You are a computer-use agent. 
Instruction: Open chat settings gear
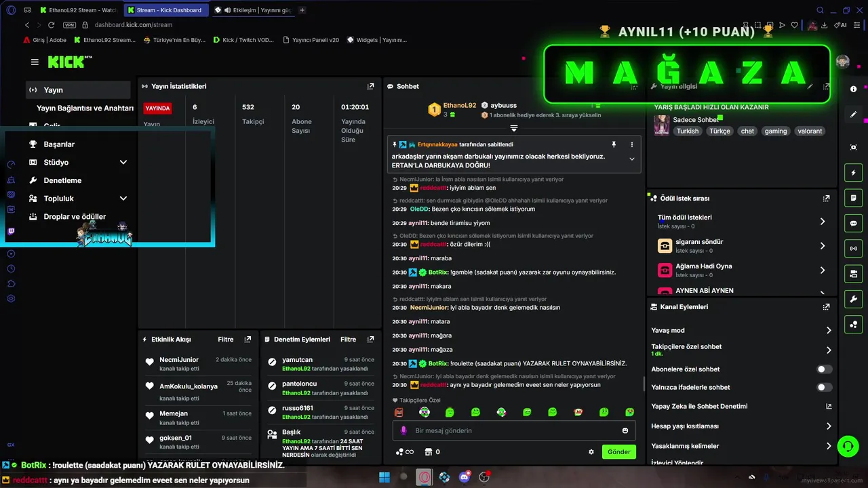[591, 452]
